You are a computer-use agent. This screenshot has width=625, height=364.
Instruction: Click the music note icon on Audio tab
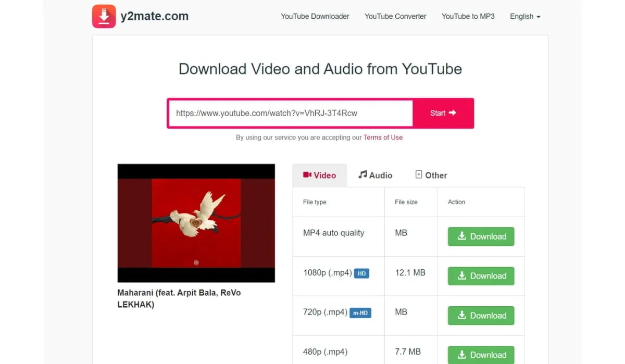pos(364,174)
